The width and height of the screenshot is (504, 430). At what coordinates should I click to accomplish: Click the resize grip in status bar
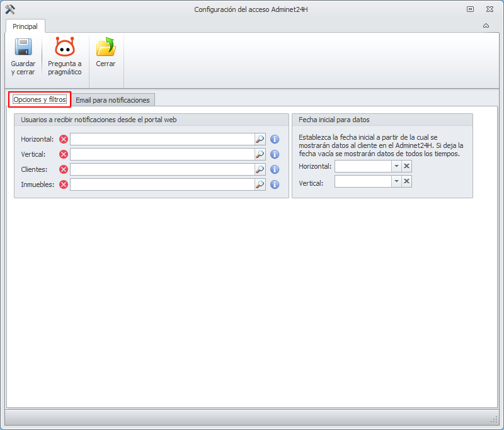pos(494,419)
